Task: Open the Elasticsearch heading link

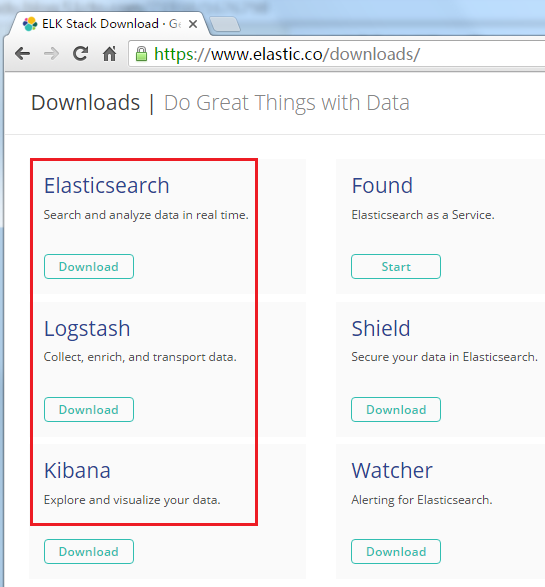Action: pyautogui.click(x=107, y=185)
